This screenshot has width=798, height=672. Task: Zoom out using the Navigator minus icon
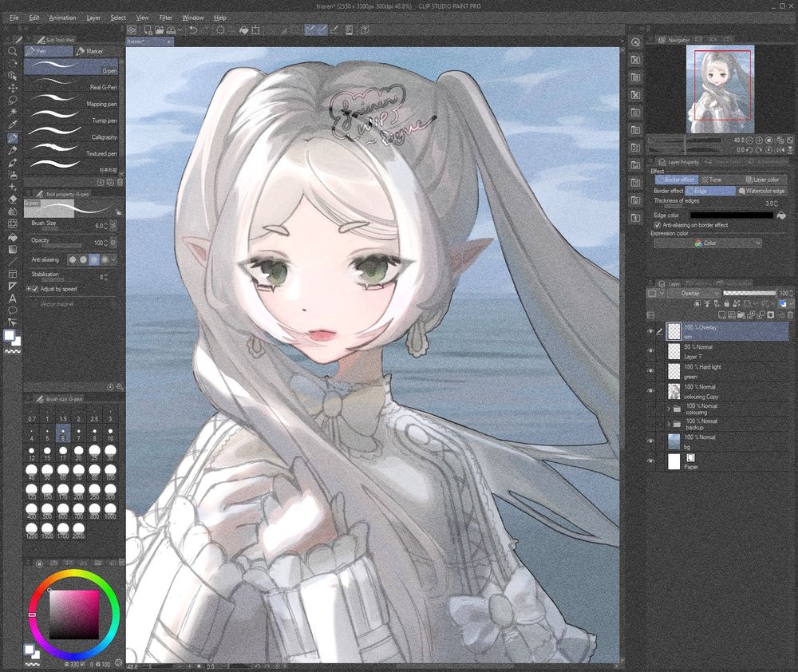749,140
